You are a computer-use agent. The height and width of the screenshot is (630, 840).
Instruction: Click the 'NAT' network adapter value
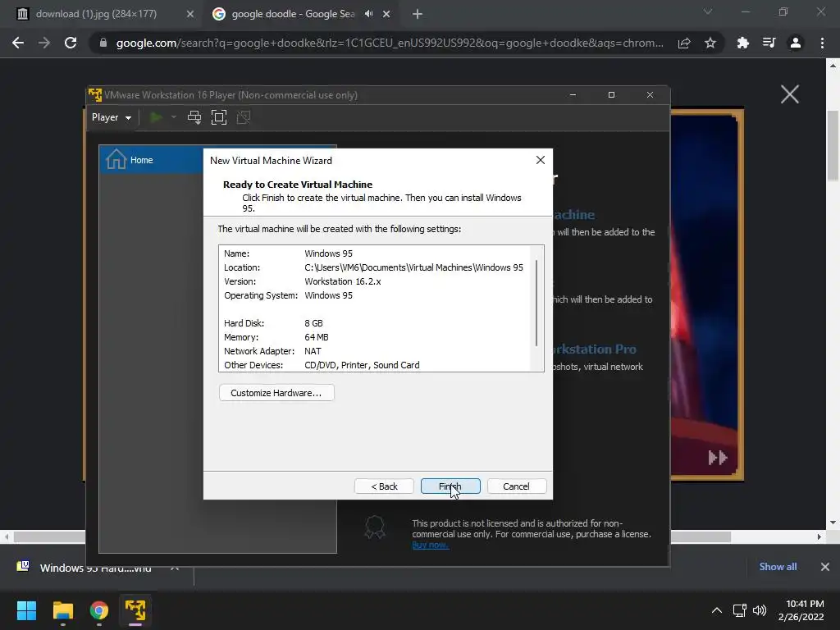point(313,351)
